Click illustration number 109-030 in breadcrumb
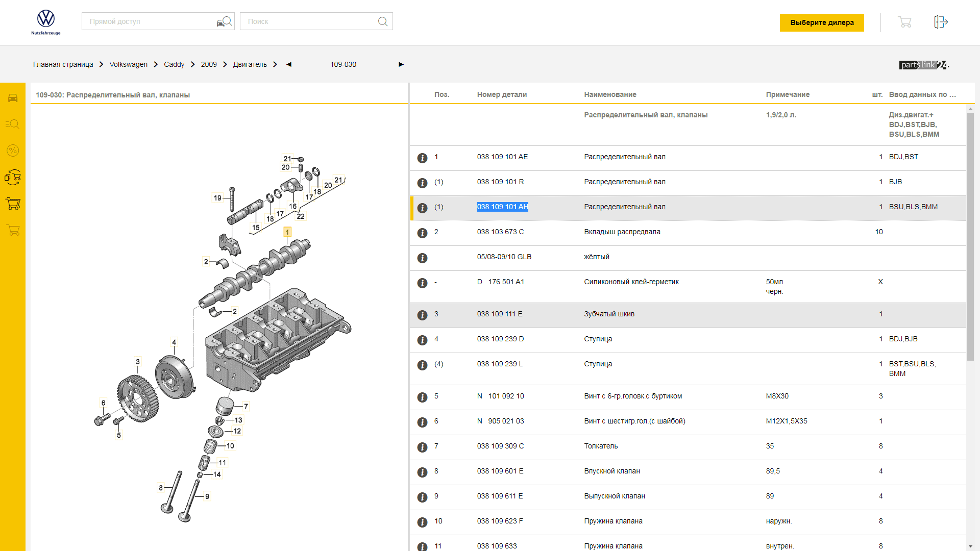Viewport: 980px width, 551px height. click(343, 64)
